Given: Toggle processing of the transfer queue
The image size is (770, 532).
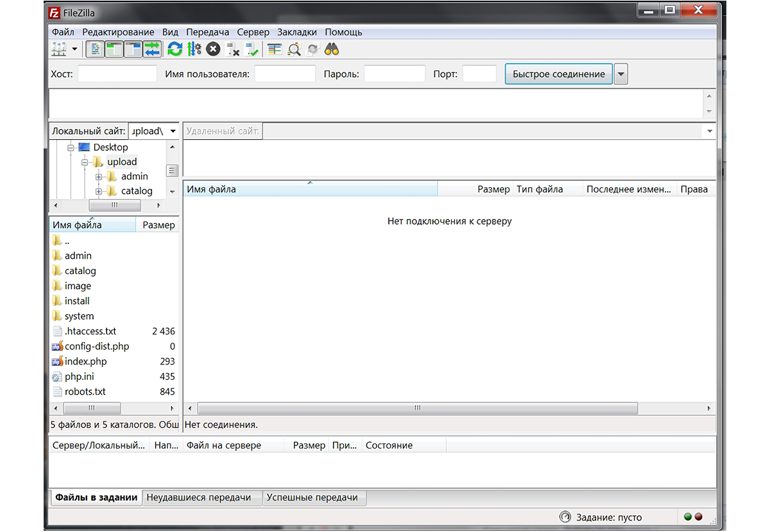Looking at the screenshot, I should pyautogui.click(x=194, y=49).
